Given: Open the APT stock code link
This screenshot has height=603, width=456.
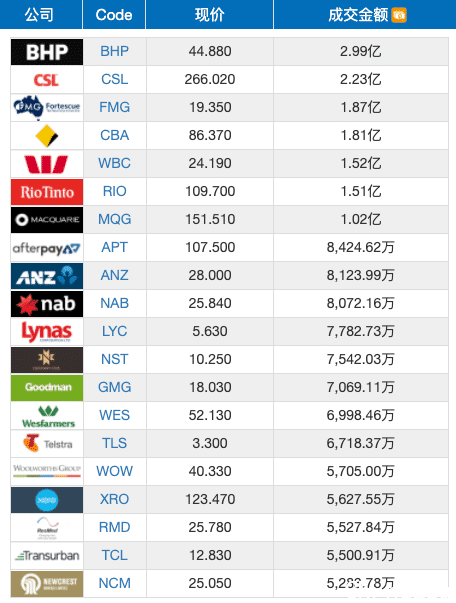Looking at the screenshot, I should [115, 247].
